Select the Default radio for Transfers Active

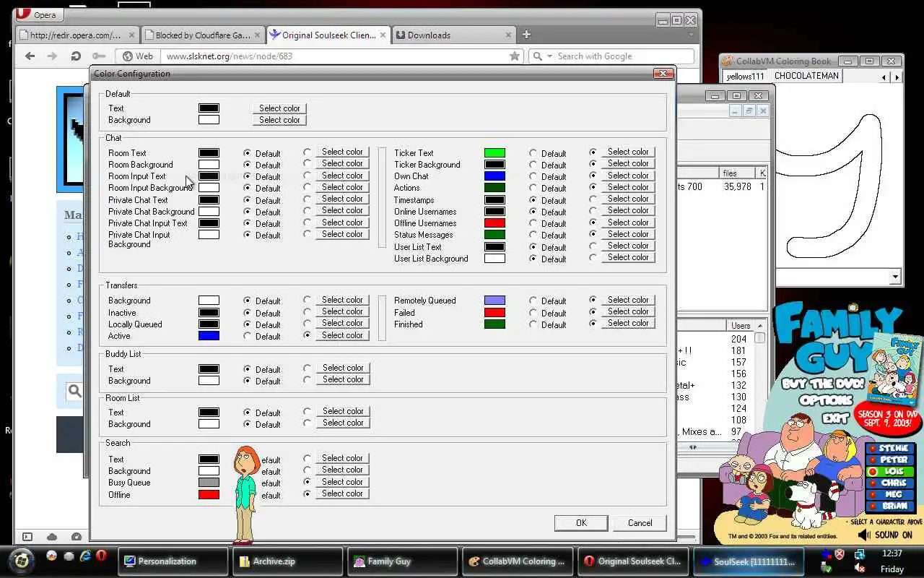click(248, 336)
